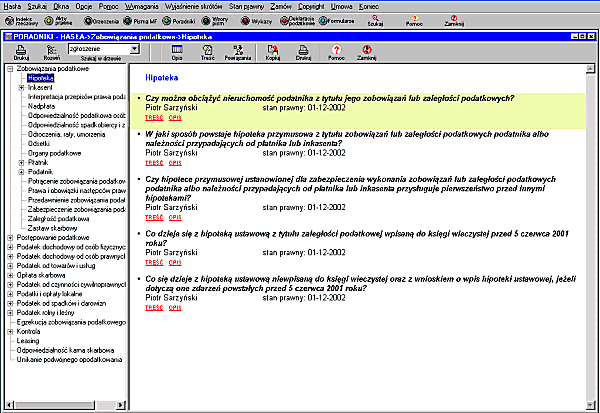The image size is (600, 413).
Task: Click the Rozwiń icon above the tree
Action: [49, 50]
